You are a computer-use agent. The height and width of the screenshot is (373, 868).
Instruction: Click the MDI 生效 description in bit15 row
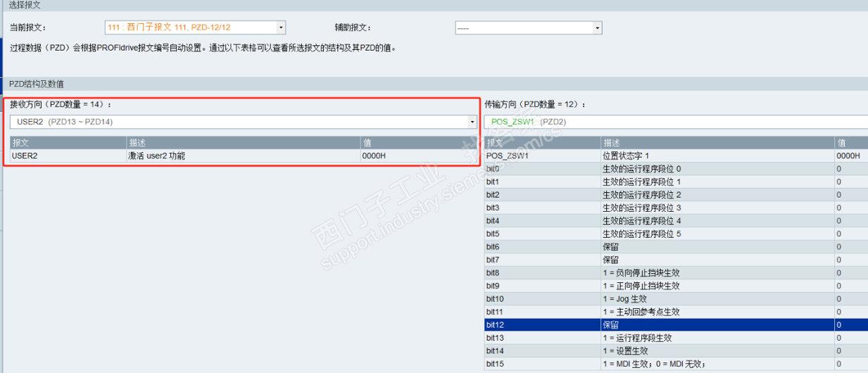[654, 364]
